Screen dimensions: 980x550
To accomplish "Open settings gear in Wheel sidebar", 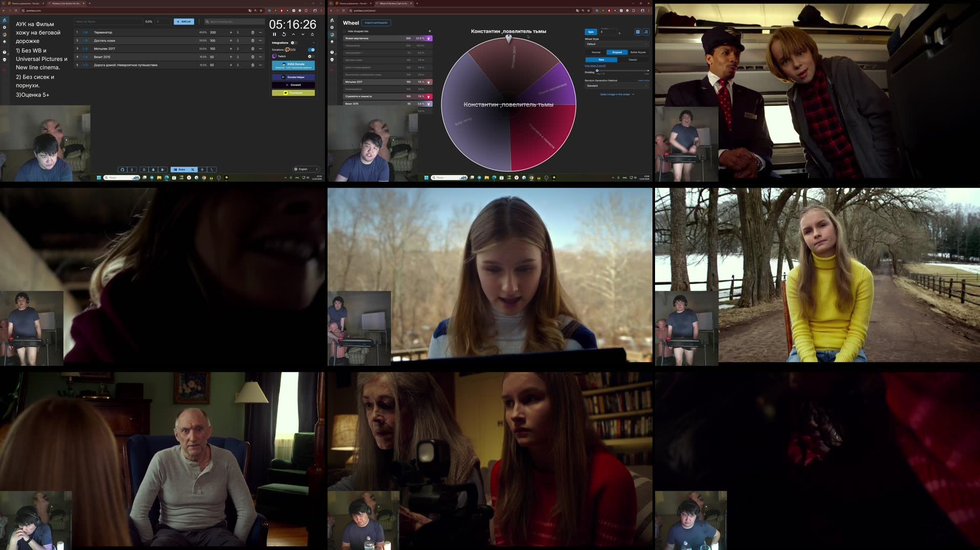I will click(x=332, y=28).
